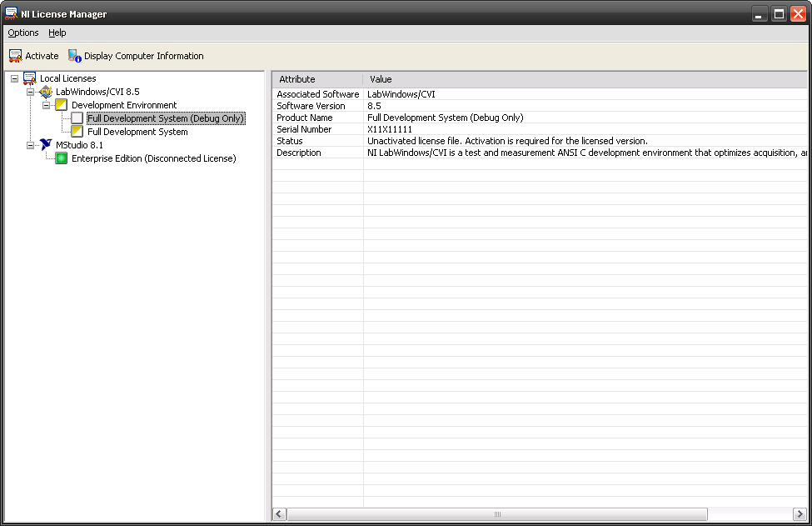The width and height of the screenshot is (812, 526).
Task: Sort by the Attribute column header
Action: tap(316, 79)
